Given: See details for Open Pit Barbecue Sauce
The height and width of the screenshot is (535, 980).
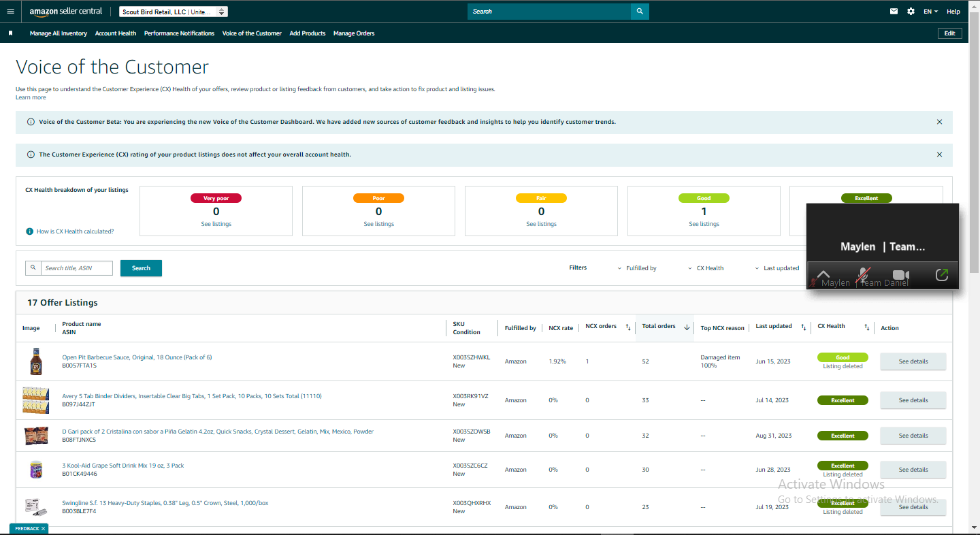Looking at the screenshot, I should click(913, 361).
